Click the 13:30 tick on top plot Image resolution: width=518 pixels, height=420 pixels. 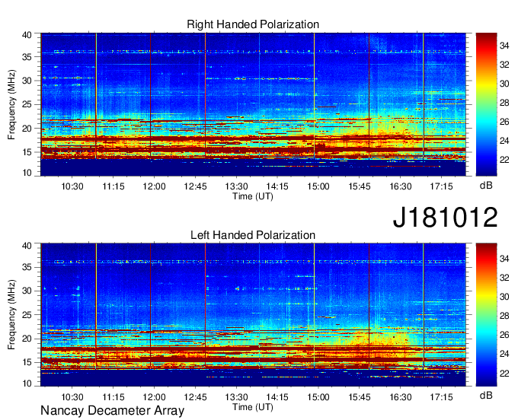pyautogui.click(x=237, y=186)
